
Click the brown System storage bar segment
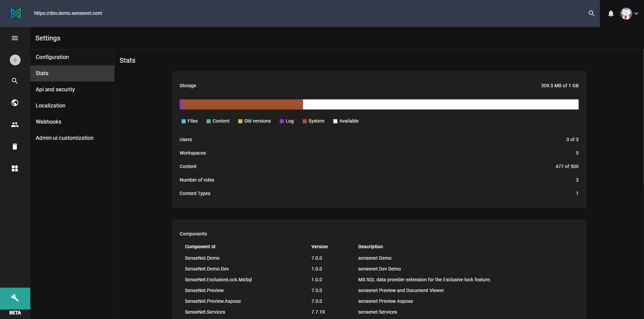click(x=243, y=104)
